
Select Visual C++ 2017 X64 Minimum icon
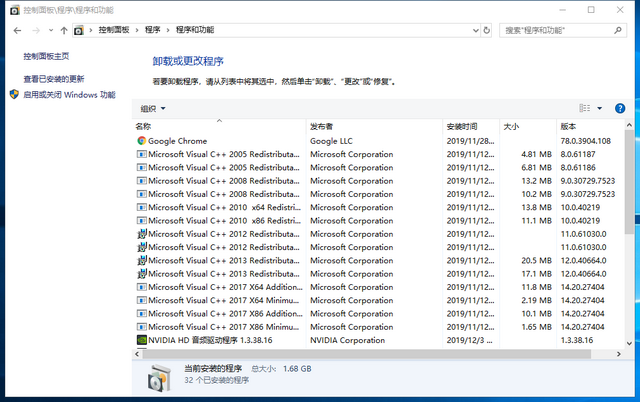coord(142,300)
